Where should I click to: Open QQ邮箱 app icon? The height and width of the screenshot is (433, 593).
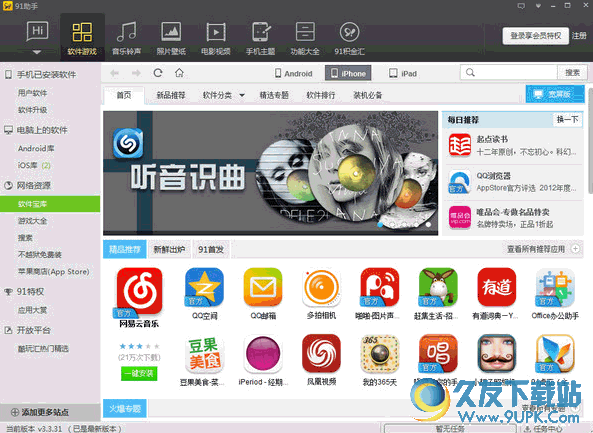coord(263,287)
